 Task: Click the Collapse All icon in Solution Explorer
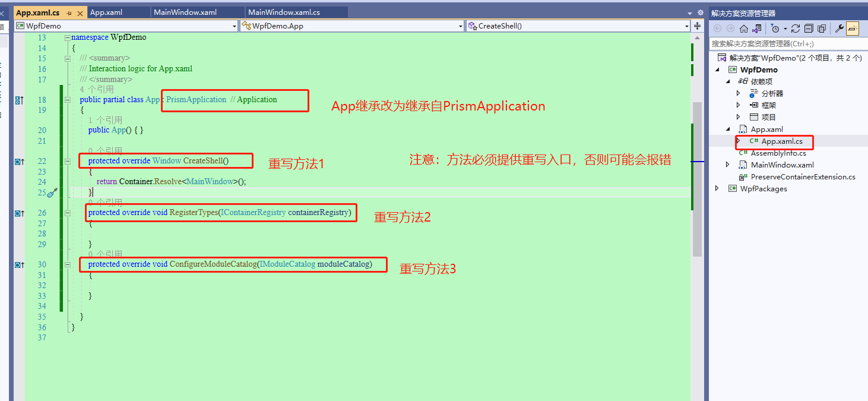(x=809, y=28)
